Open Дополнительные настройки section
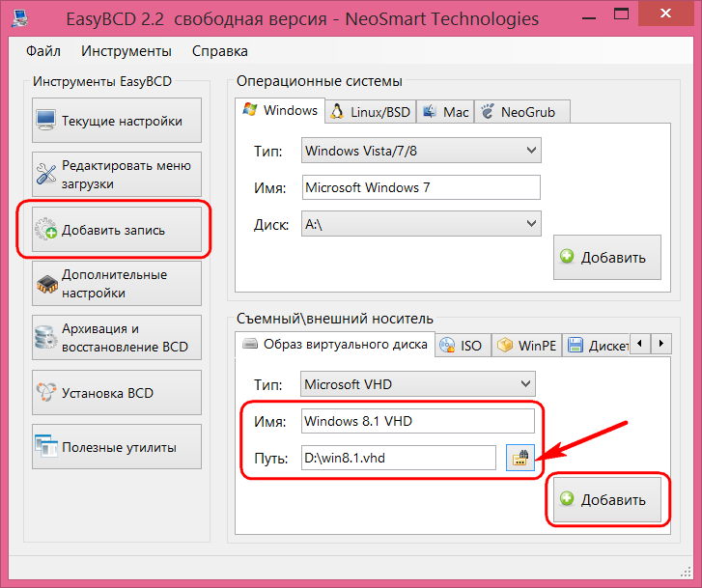 tap(117, 284)
